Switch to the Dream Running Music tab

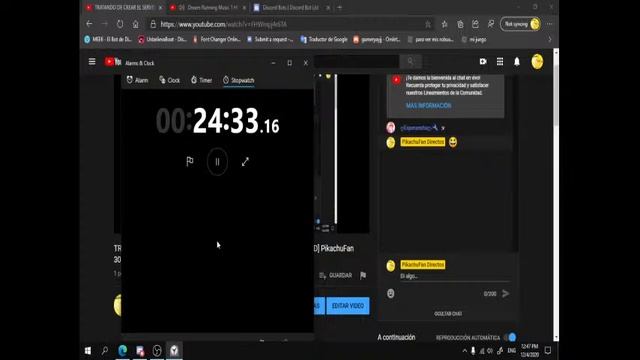(x=208, y=7)
